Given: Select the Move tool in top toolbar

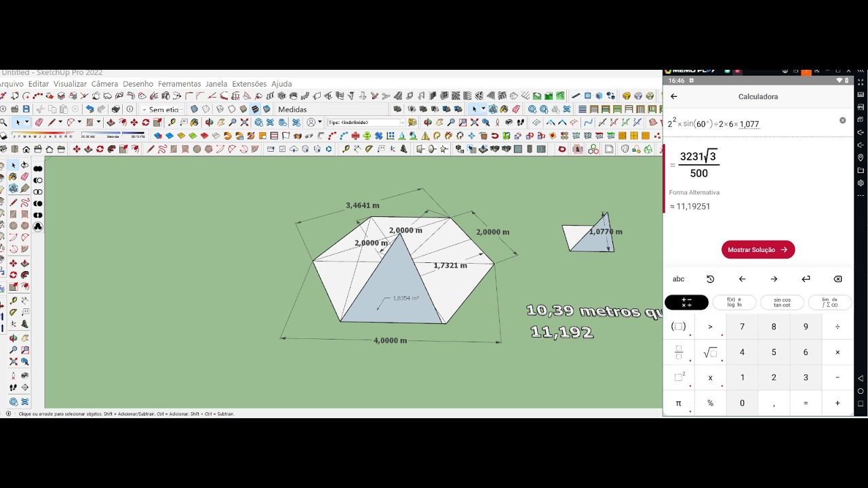Looking at the screenshot, I should pos(134,122).
